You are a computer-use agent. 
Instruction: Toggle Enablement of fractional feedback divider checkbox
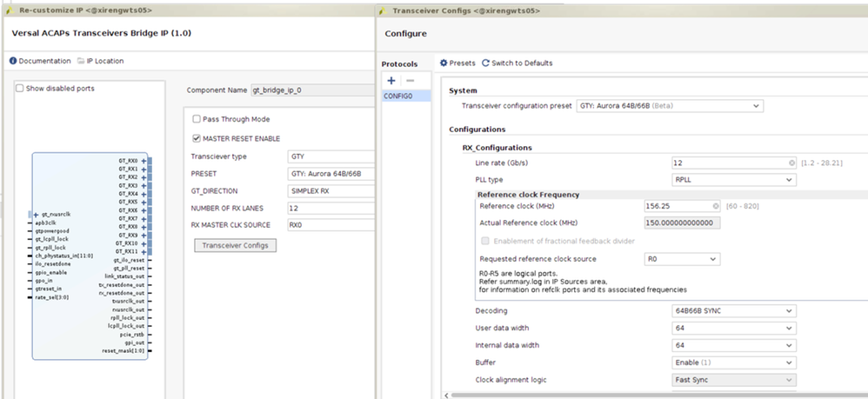click(x=485, y=242)
